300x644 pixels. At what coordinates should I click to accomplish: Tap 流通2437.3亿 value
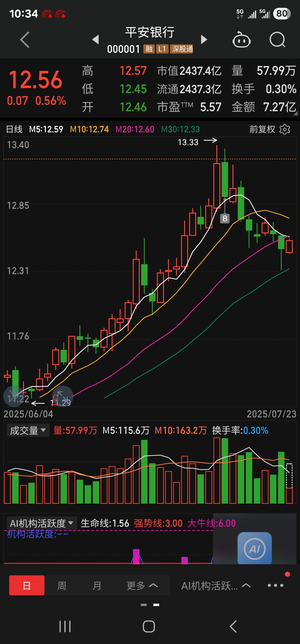[189, 89]
